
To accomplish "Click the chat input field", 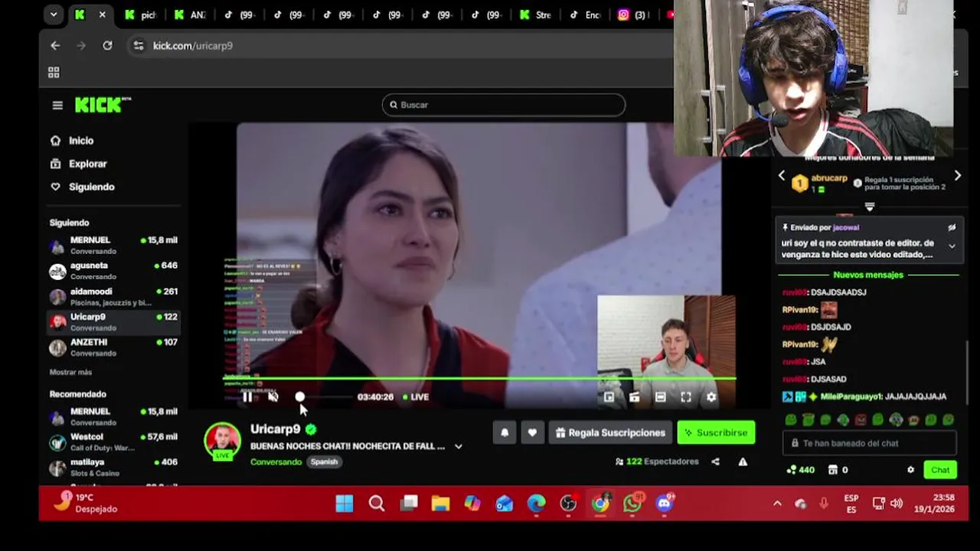I will [869, 443].
